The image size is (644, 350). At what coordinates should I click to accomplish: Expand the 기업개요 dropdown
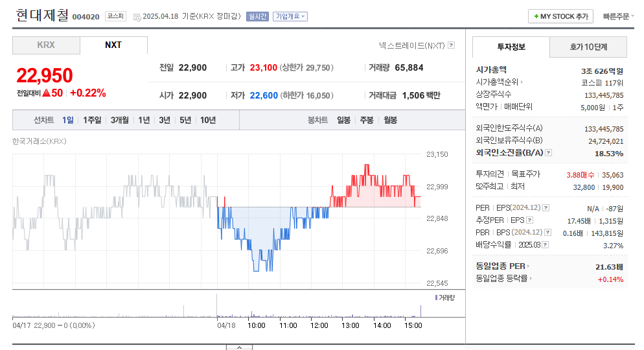coord(290,16)
